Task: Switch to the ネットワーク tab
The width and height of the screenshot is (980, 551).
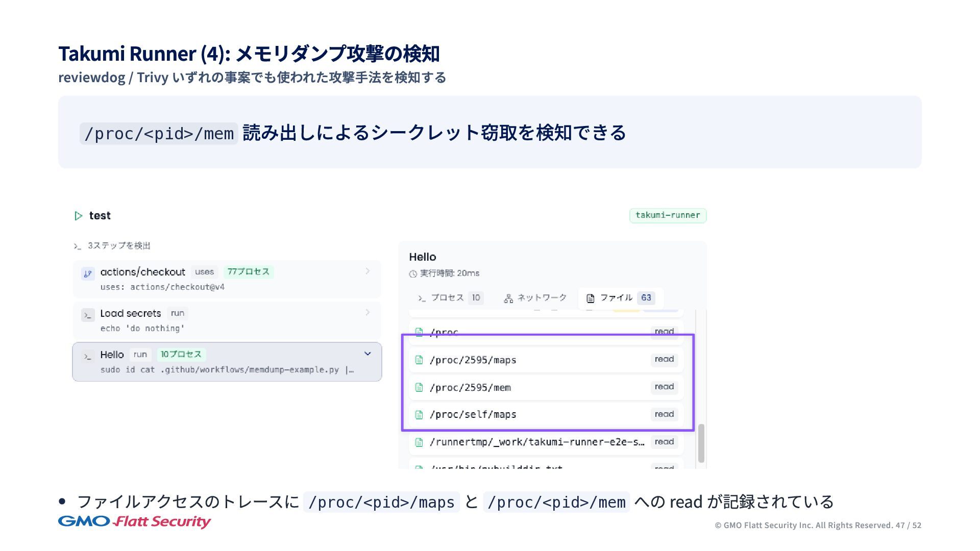Action: [535, 298]
